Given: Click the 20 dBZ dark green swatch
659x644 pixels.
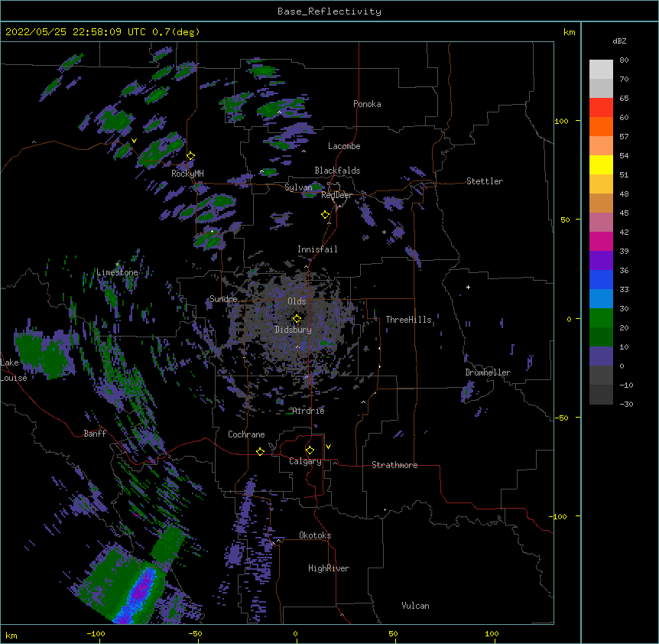Looking at the screenshot, I should 601,337.
